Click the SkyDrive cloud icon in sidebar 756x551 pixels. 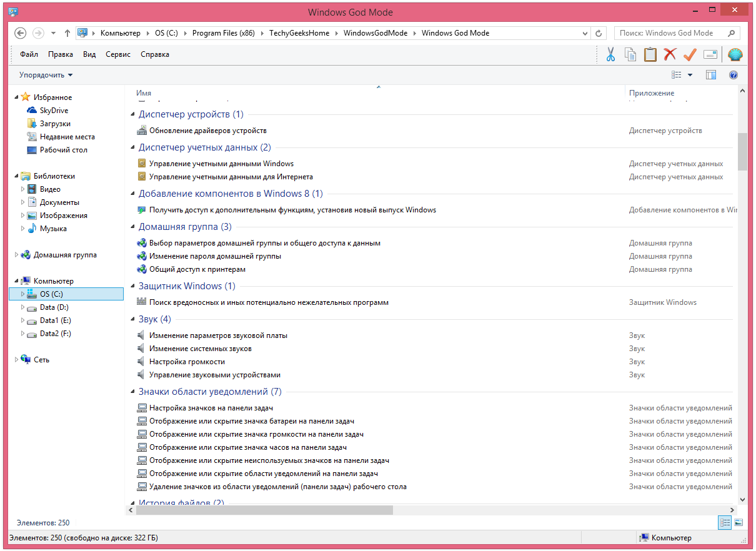point(32,111)
